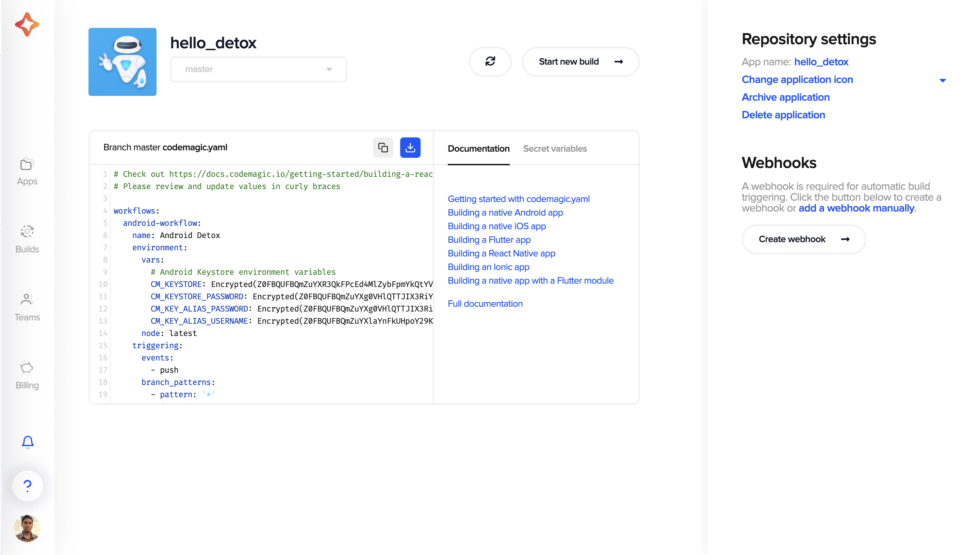This screenshot has height=555, width=980.
Task: Open Building a Flutter app link
Action: point(489,240)
